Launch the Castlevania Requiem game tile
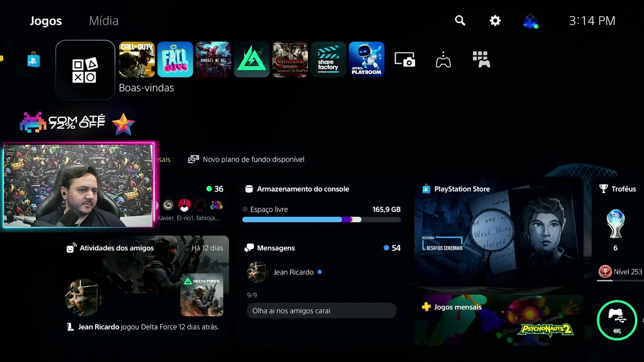 pyautogui.click(x=290, y=59)
